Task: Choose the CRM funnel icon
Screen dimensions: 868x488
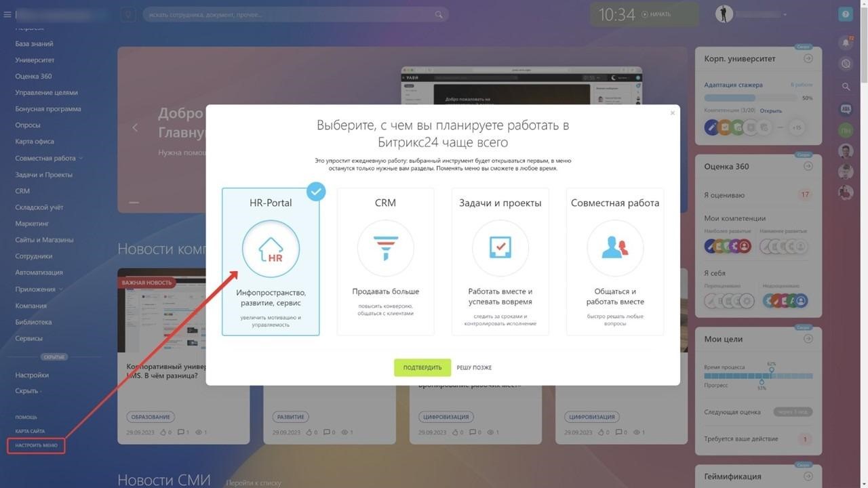Action: click(x=386, y=249)
